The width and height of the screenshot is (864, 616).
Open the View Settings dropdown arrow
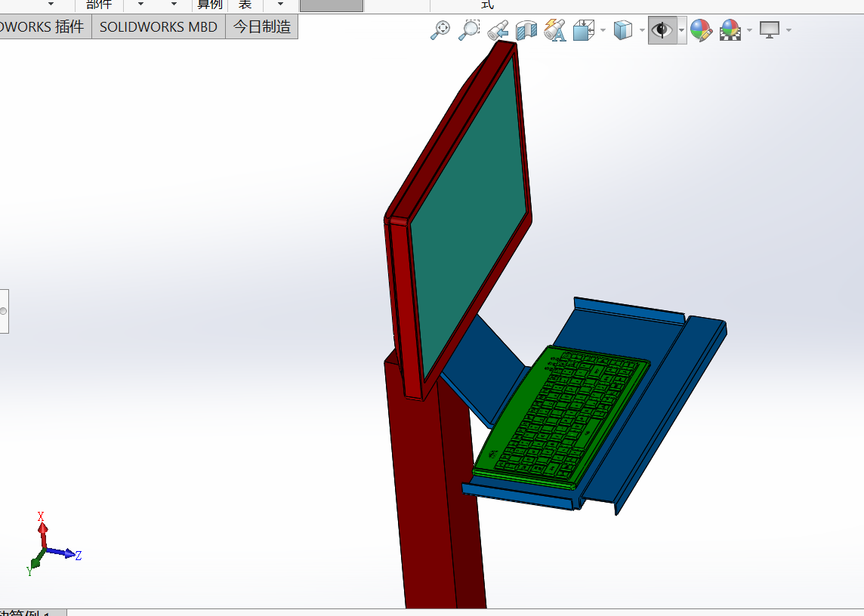point(788,29)
